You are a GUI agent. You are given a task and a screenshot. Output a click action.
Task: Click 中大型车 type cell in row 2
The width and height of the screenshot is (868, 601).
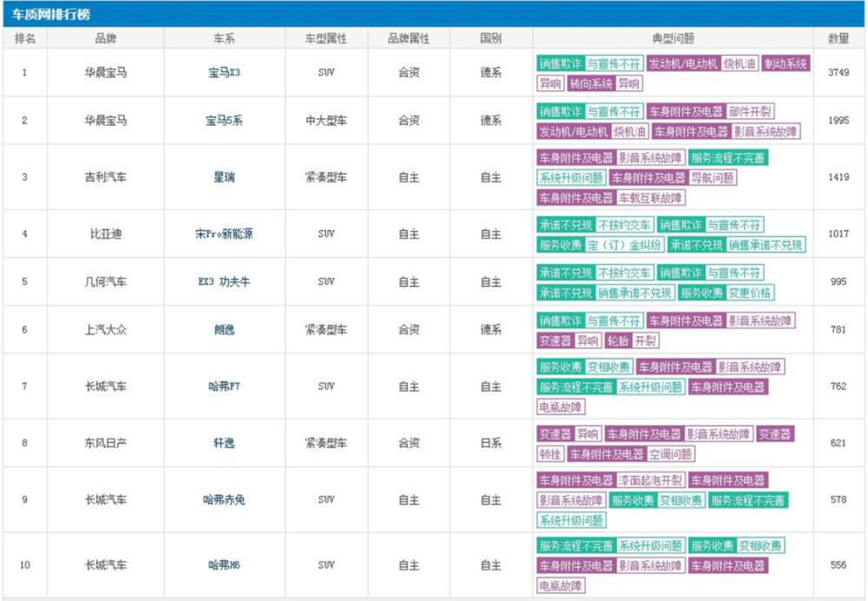pyautogui.click(x=326, y=120)
